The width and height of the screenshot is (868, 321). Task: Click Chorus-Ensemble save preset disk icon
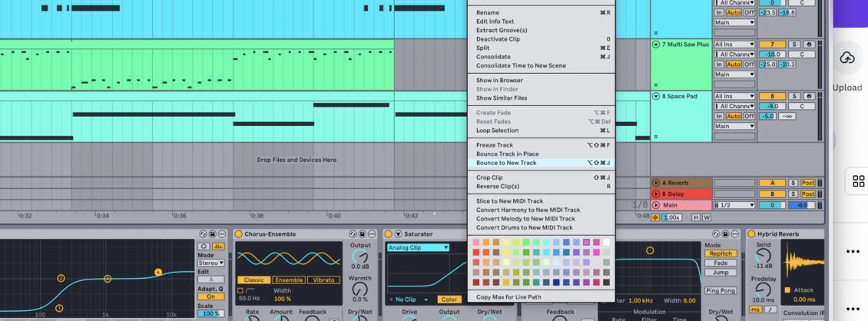[362, 233]
